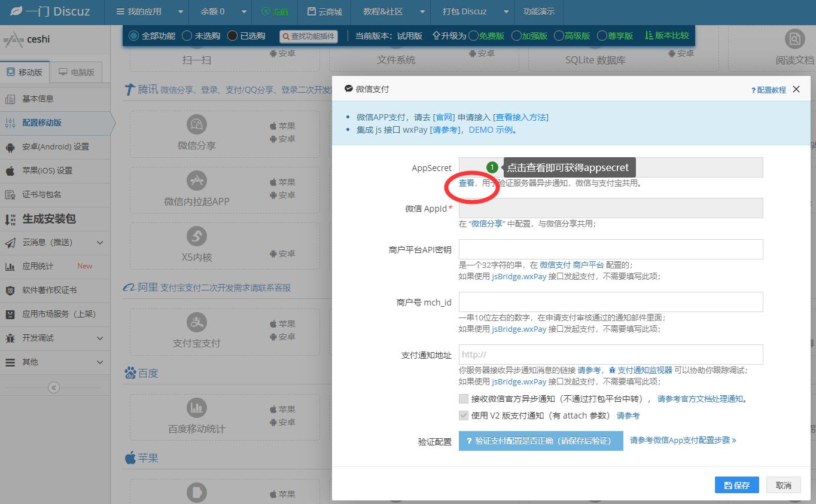This screenshot has height=504, width=816.
Task: Click the 支付宝支付 plugin icon
Action: (x=197, y=322)
